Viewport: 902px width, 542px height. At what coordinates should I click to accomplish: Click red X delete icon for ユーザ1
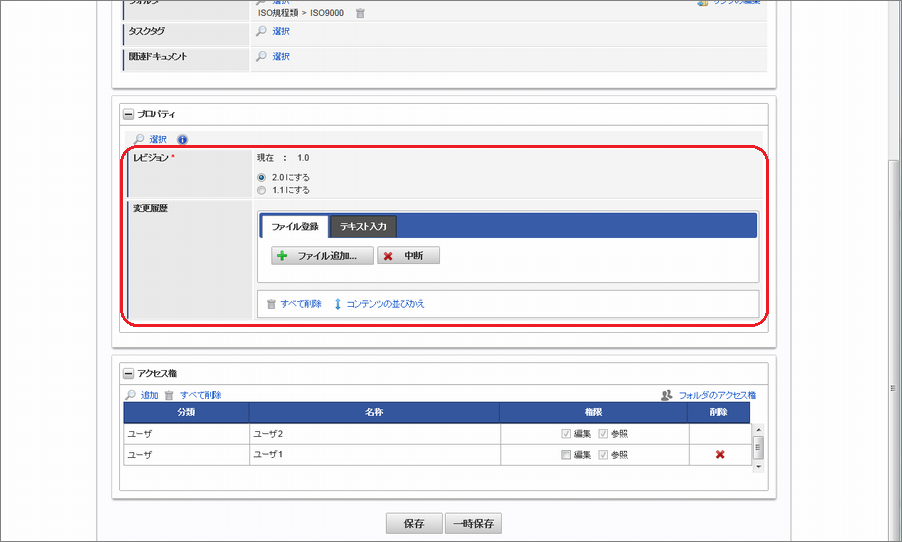pyautogui.click(x=720, y=455)
